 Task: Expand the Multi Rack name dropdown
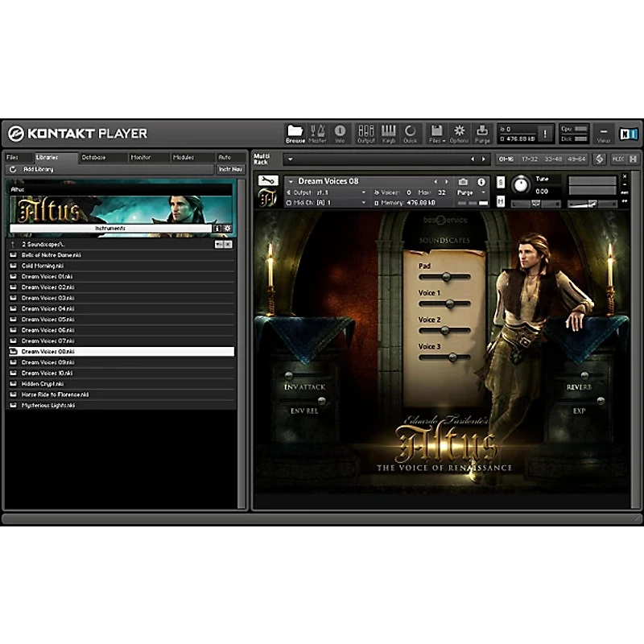click(x=291, y=159)
